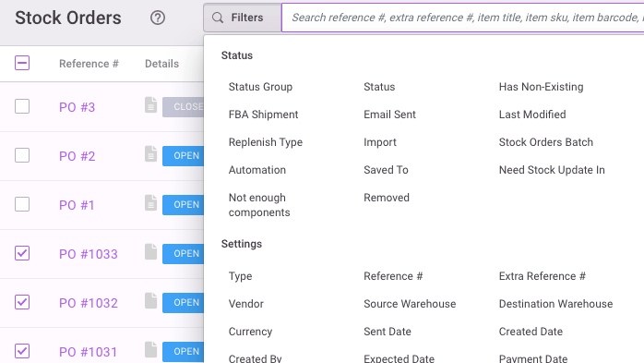Image resolution: width=644 pixels, height=363 pixels.
Task: Pick the Type filter under Settings
Action: click(240, 276)
